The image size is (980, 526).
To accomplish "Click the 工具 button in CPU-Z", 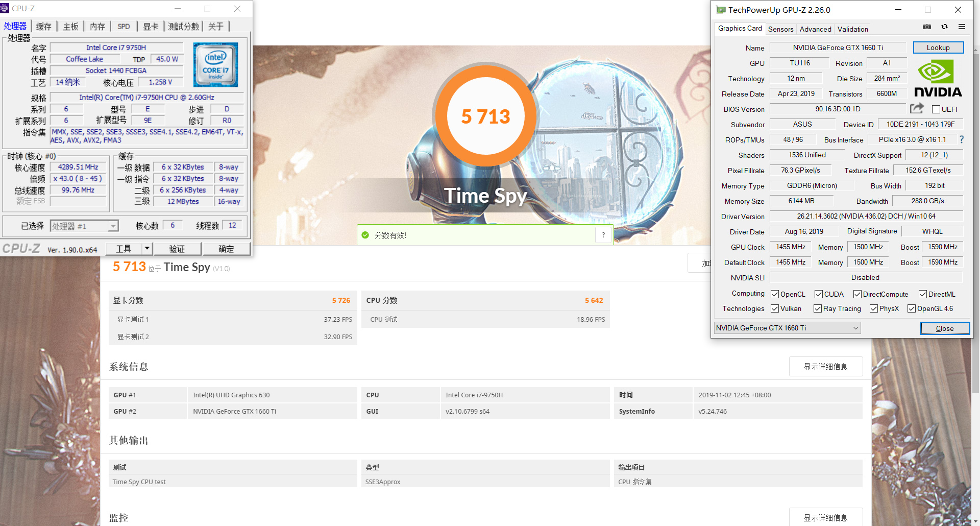I will click(124, 249).
